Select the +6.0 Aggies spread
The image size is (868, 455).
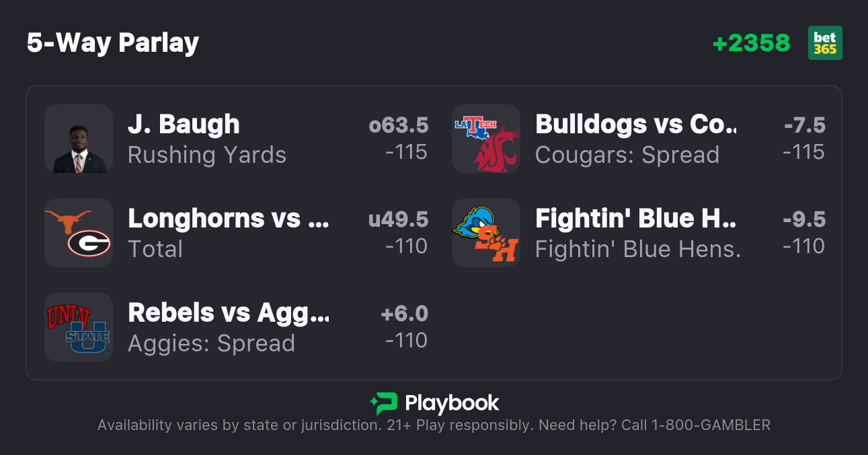404,314
